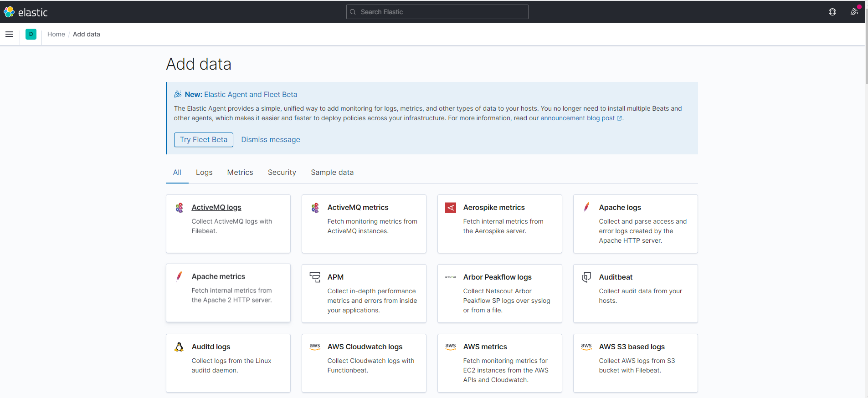
Task: Click into the Search Elastic field
Action: (437, 12)
